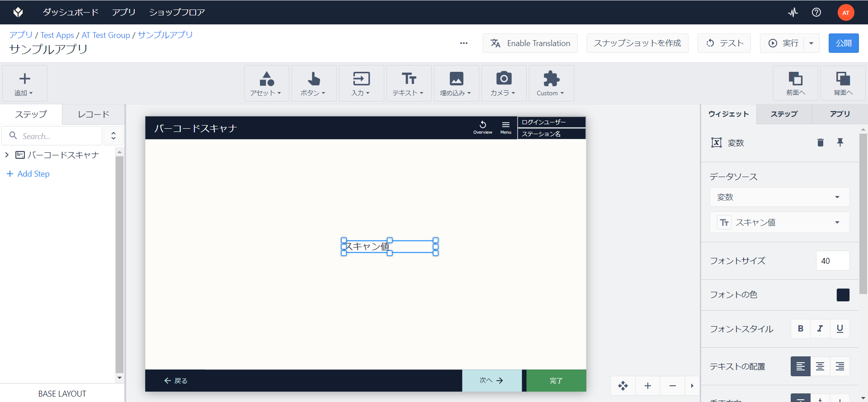
Task: Click the fit-to-screen move icon
Action: coord(623,386)
